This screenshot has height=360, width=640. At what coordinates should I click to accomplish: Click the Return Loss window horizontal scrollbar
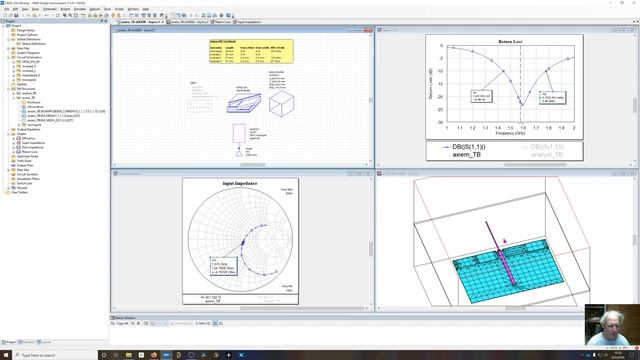coord(535,164)
